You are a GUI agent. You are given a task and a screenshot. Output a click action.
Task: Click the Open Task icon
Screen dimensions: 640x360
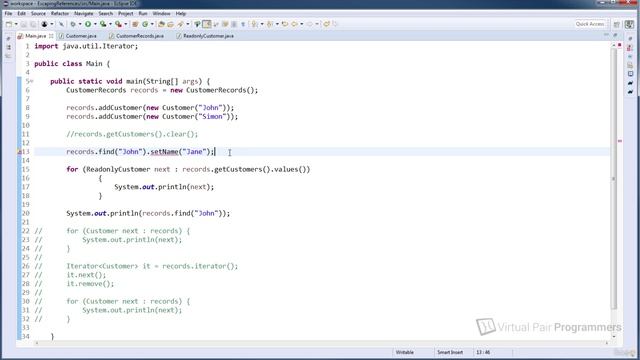point(170,24)
